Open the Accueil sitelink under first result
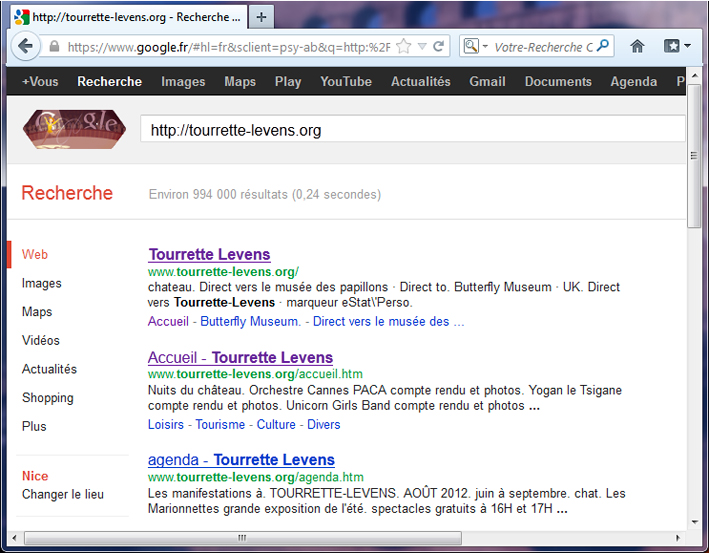 [x=168, y=321]
